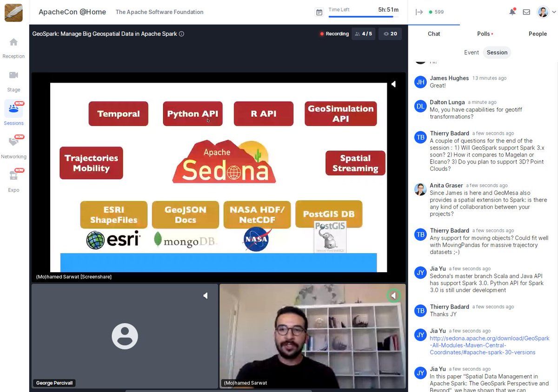Viewport: 558px width, 392px height.
Task: Open the Reception area from sidebar
Action: coord(13,48)
